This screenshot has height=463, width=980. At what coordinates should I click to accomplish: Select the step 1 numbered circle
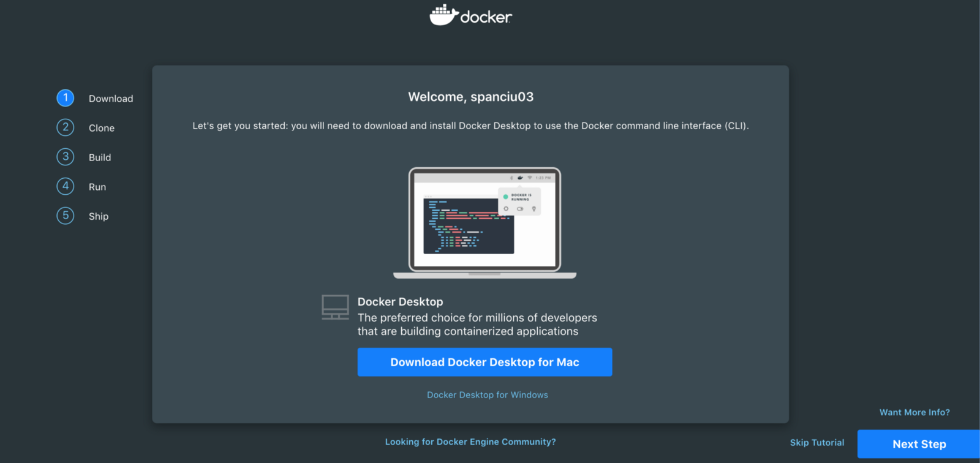(66, 98)
